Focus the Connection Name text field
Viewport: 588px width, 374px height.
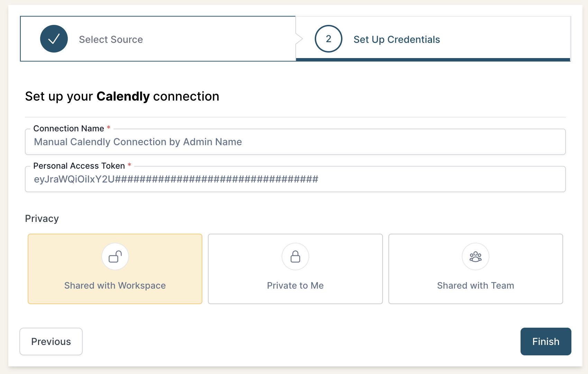click(x=295, y=142)
